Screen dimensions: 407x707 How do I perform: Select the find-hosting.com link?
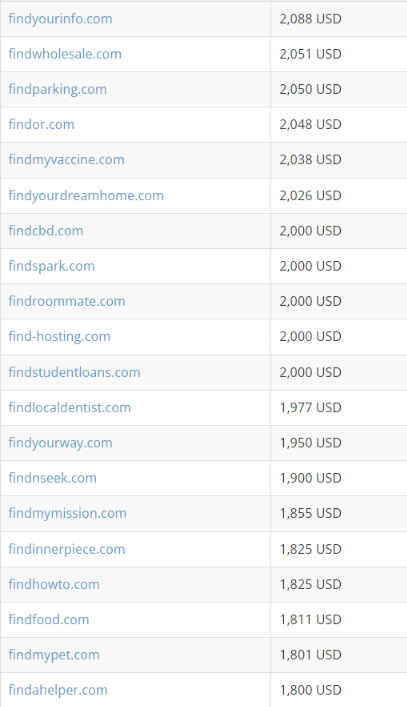click(x=59, y=337)
